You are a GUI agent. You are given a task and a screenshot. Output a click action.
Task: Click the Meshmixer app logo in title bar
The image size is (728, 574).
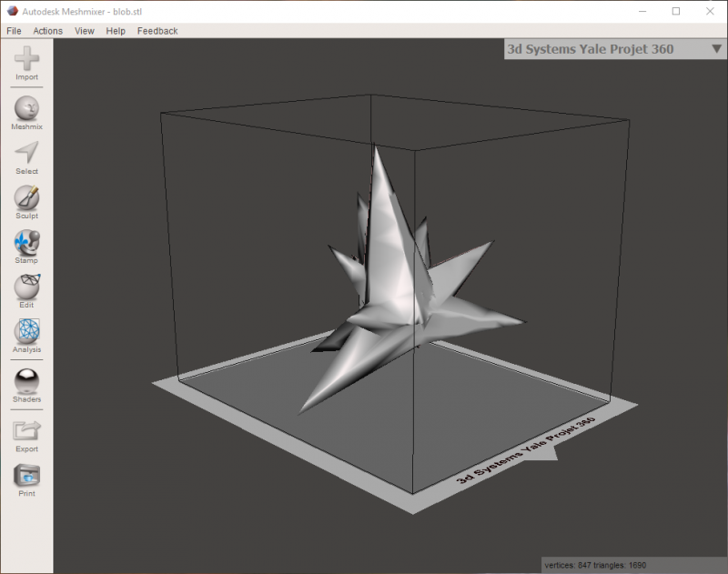click(x=13, y=11)
